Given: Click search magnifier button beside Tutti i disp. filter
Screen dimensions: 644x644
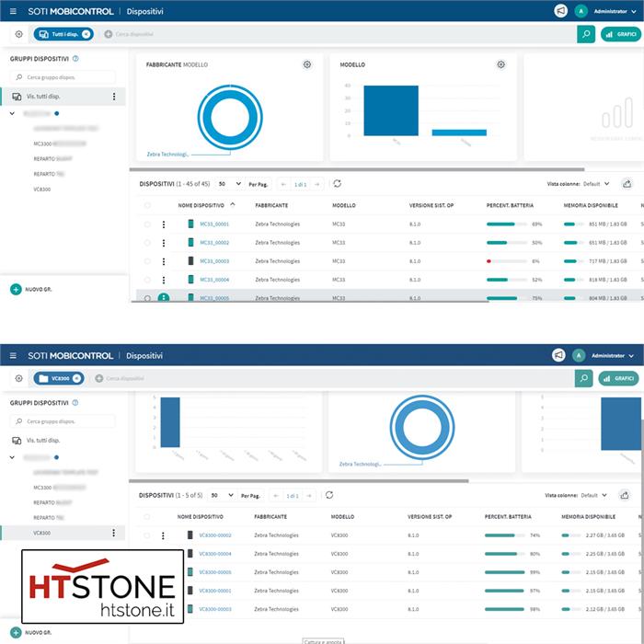Looking at the screenshot, I should [586, 34].
